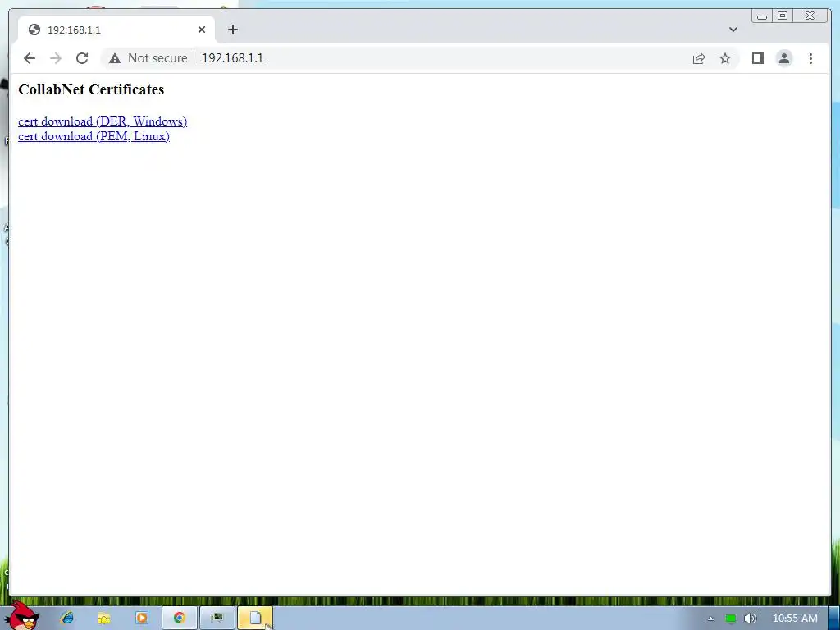Image resolution: width=840 pixels, height=630 pixels.
Task: Open Windows Explorer folder in taskbar
Action: click(104, 618)
